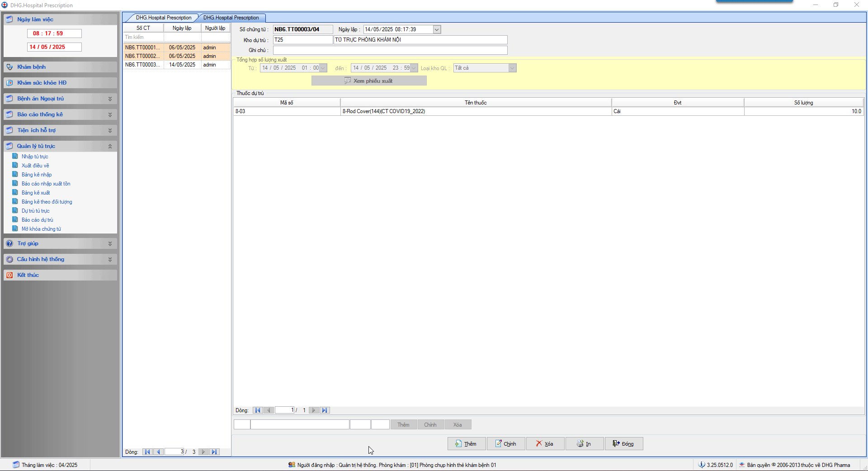Click the icon beside Báo cáo nhập xuất tồn

(15, 183)
